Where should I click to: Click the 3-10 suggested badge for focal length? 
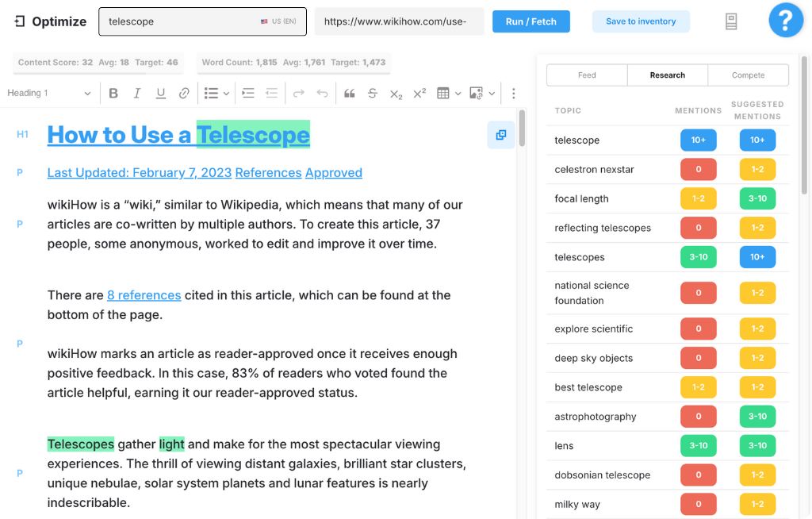pos(757,198)
